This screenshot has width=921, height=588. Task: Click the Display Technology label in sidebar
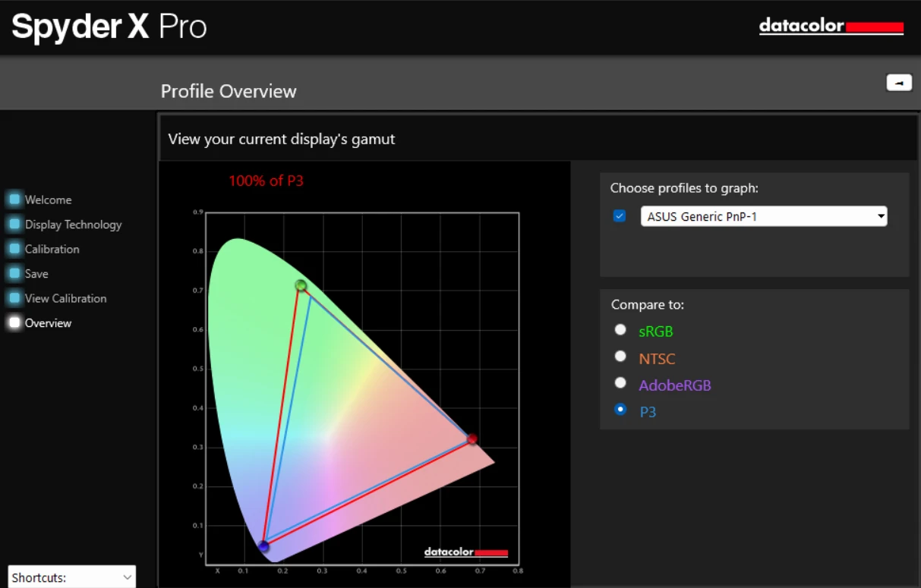[x=73, y=225]
